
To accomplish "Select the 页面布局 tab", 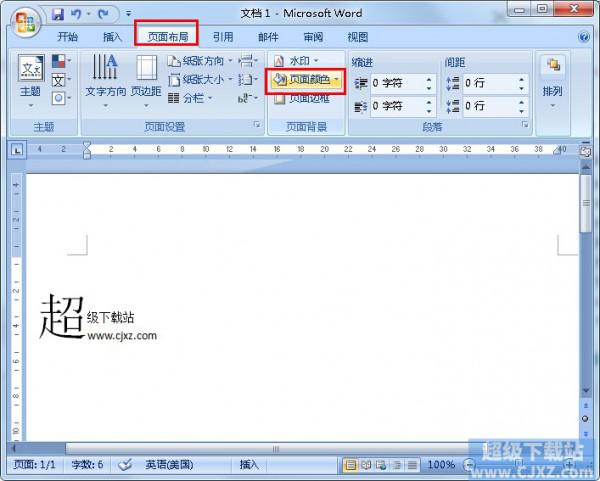I will [168, 37].
